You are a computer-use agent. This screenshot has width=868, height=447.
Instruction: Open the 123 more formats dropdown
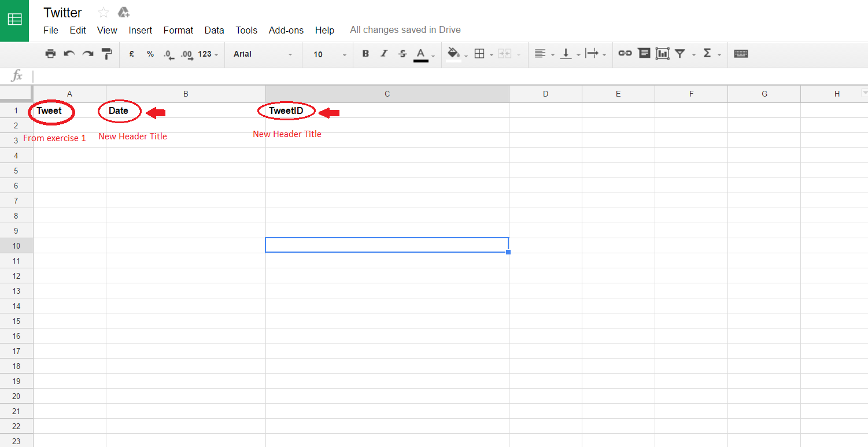[x=208, y=54]
